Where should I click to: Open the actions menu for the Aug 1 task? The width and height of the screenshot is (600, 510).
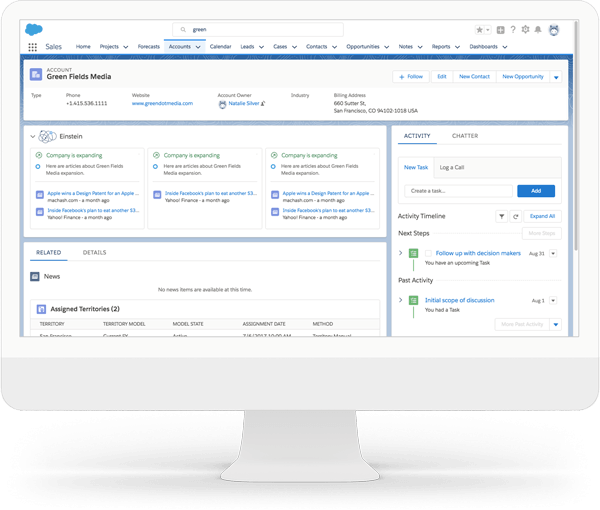tap(553, 300)
